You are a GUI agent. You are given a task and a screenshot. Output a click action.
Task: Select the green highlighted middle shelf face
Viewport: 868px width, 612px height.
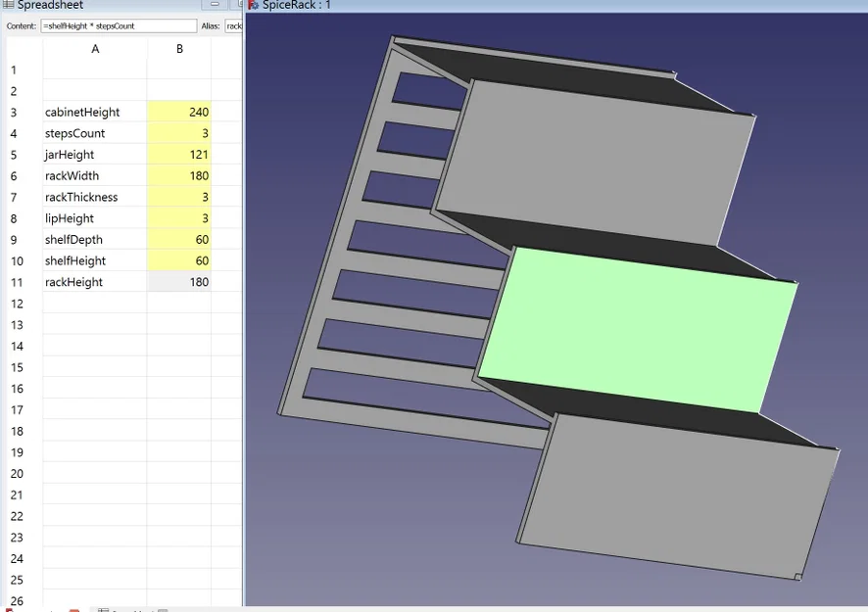pos(638,330)
